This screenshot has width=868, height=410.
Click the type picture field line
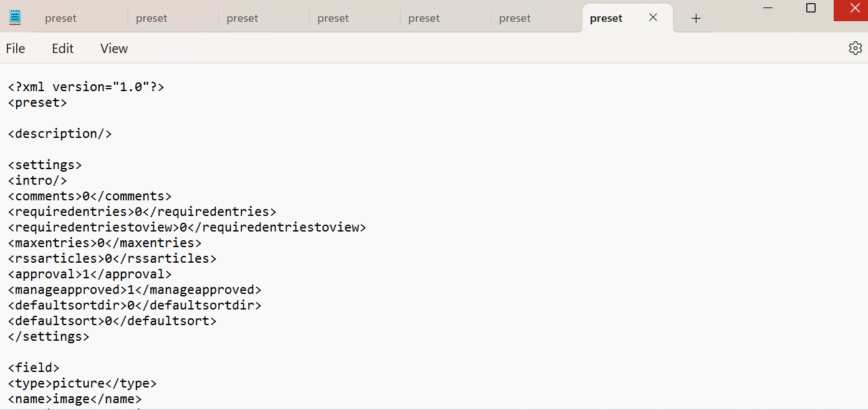coord(82,383)
